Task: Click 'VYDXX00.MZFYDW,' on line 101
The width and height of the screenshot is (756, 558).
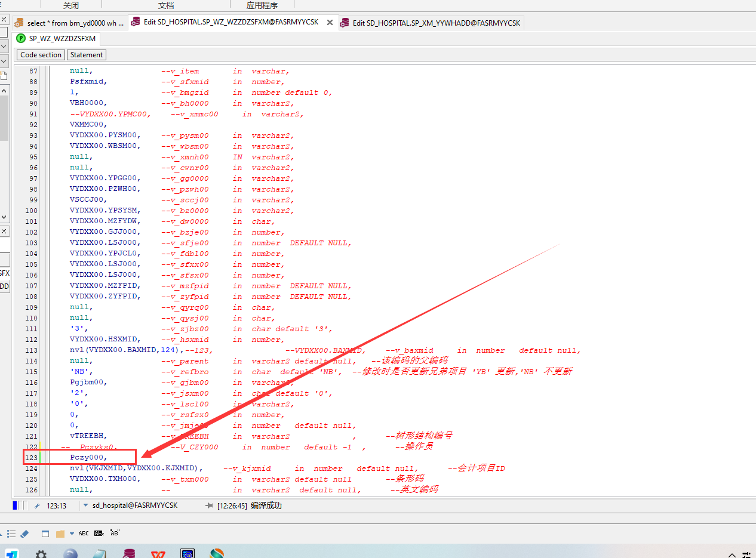Action: 106,221
